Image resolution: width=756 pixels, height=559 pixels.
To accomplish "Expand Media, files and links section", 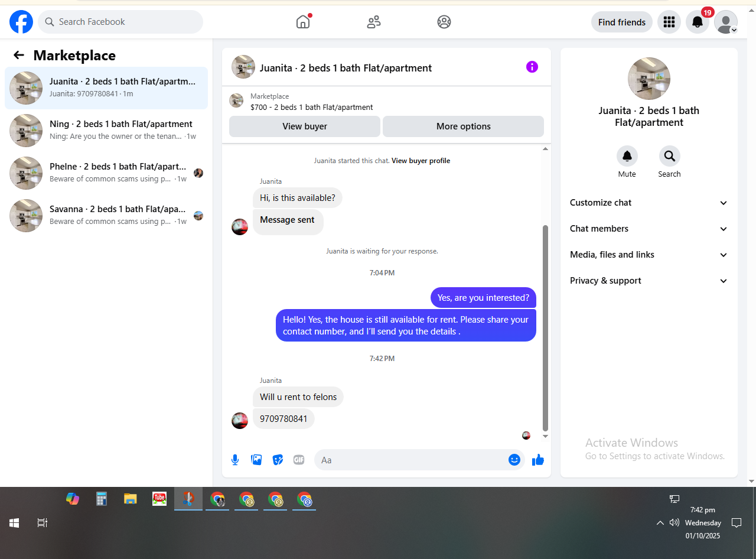I will tap(649, 255).
